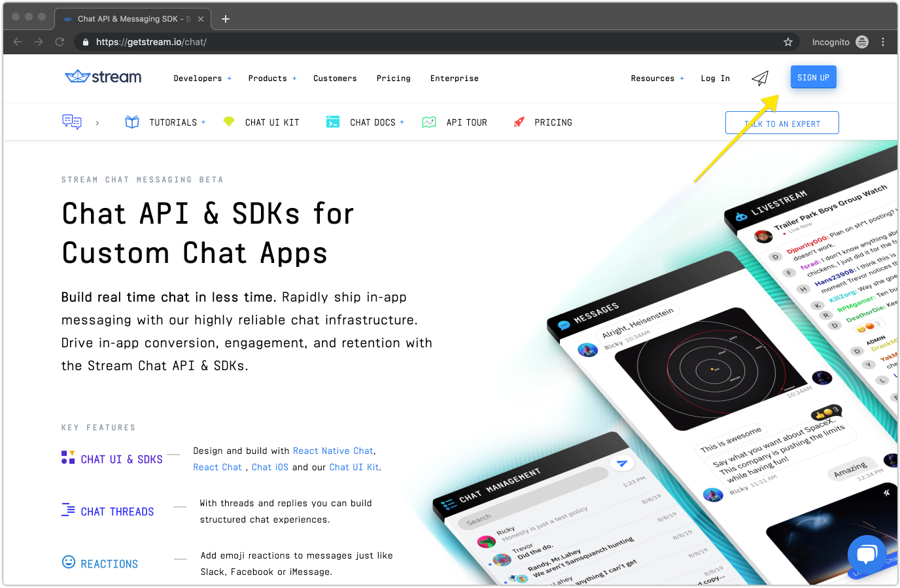Viewport: 900px width, 588px height.
Task: Open the Chat UI Kit text link
Action: click(x=354, y=467)
